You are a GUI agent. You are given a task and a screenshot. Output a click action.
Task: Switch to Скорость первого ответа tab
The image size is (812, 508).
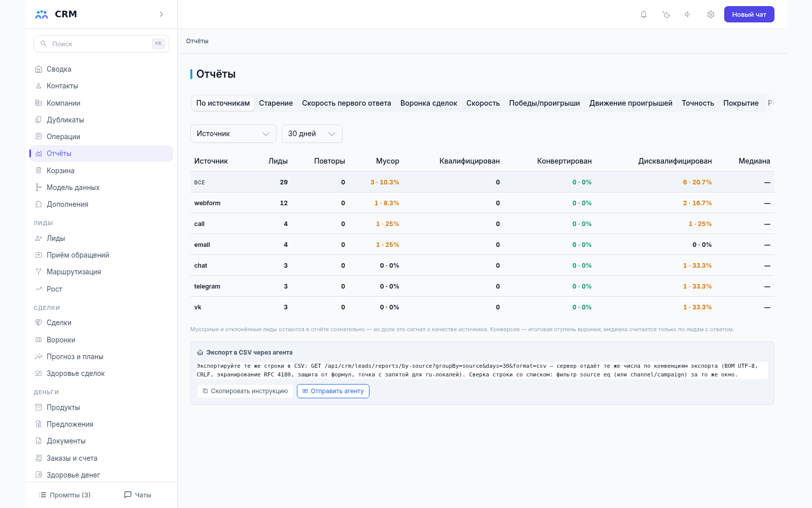(x=347, y=103)
